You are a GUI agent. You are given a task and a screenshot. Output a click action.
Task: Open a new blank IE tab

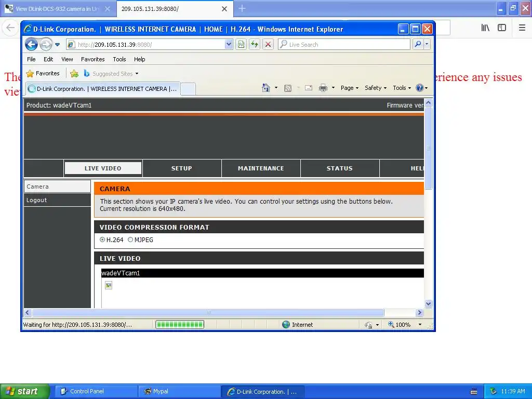(x=188, y=89)
